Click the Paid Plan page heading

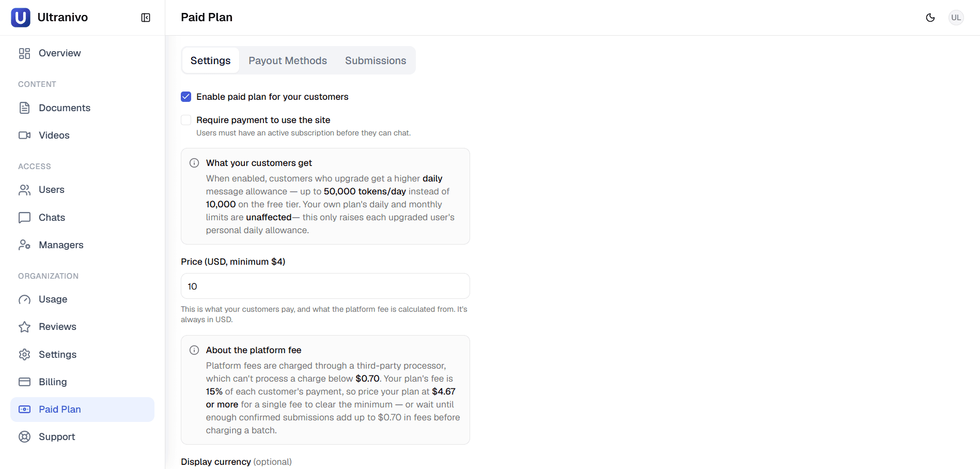[x=207, y=18]
